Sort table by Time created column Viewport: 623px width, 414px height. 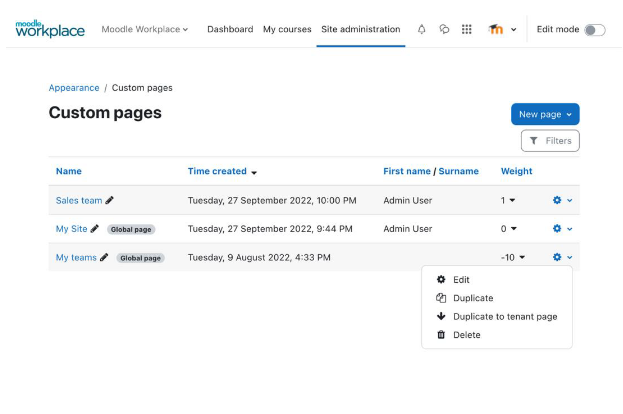(222, 171)
